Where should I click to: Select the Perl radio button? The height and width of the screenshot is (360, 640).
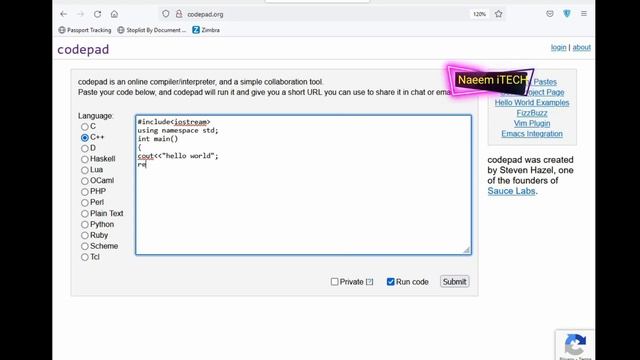tap(84, 203)
